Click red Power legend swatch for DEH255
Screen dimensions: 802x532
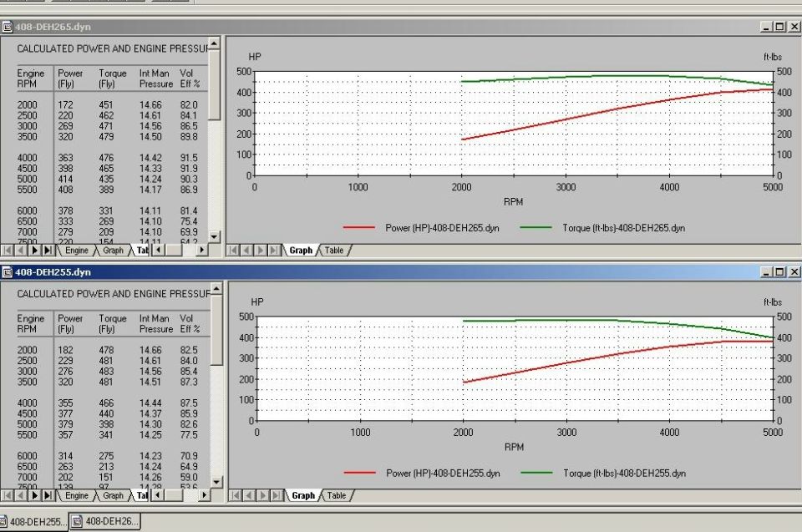[x=360, y=474]
